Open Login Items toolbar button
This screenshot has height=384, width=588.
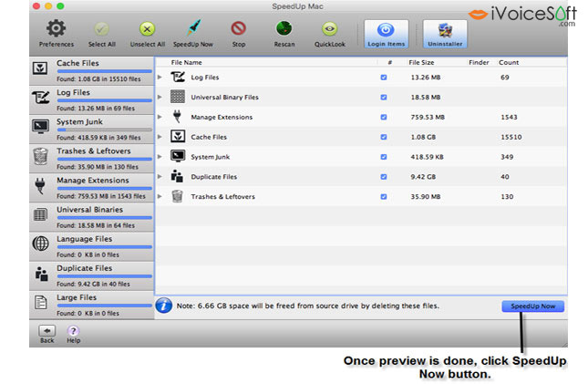click(x=387, y=34)
